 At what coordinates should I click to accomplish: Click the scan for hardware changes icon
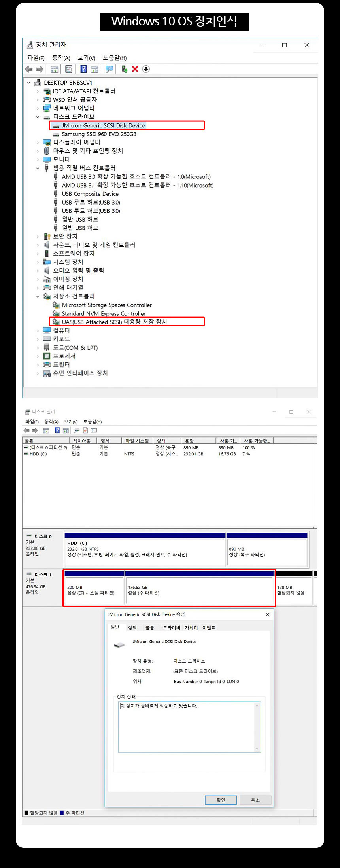[110, 69]
